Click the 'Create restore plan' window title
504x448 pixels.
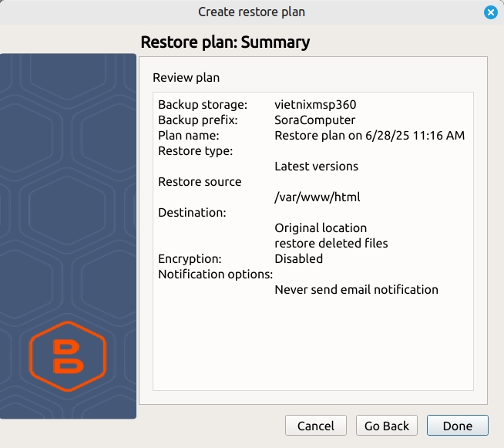tap(252, 12)
